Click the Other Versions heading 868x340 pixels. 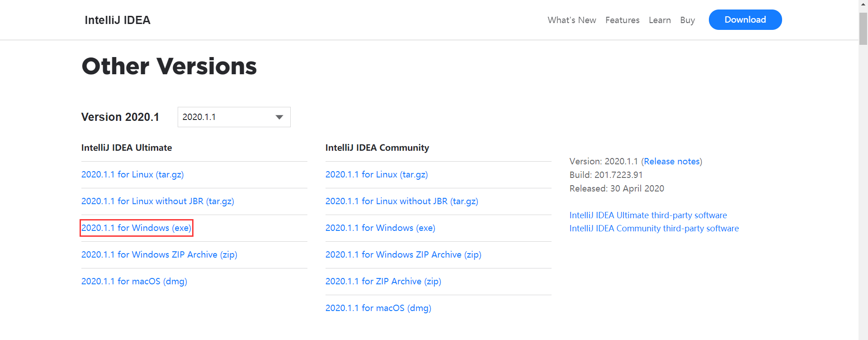point(169,66)
